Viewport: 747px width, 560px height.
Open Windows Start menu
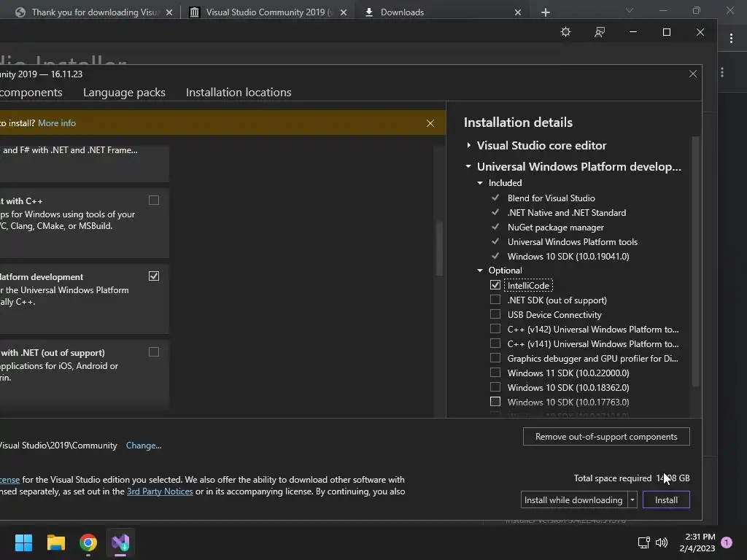23,542
